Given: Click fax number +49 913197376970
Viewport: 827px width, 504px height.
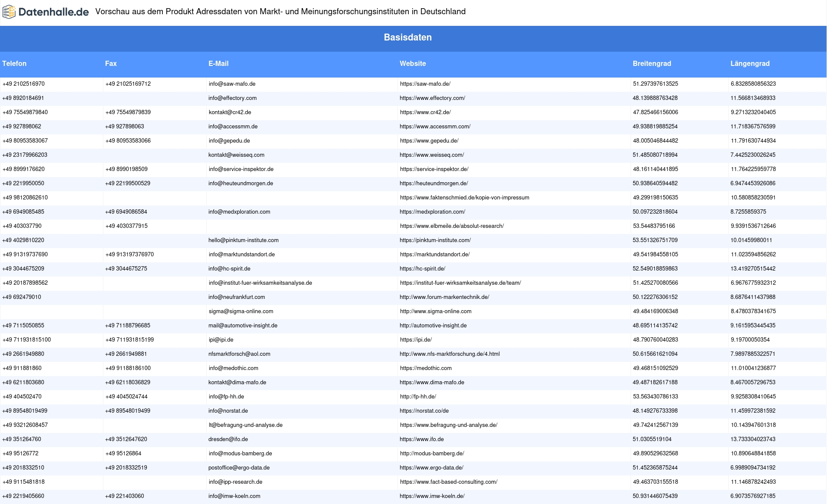Looking at the screenshot, I should (130, 255).
